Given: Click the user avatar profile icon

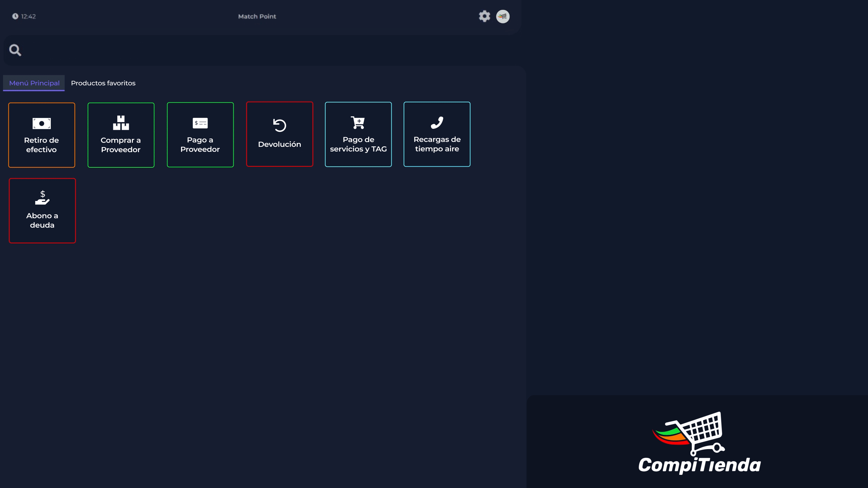Looking at the screenshot, I should 502,16.
